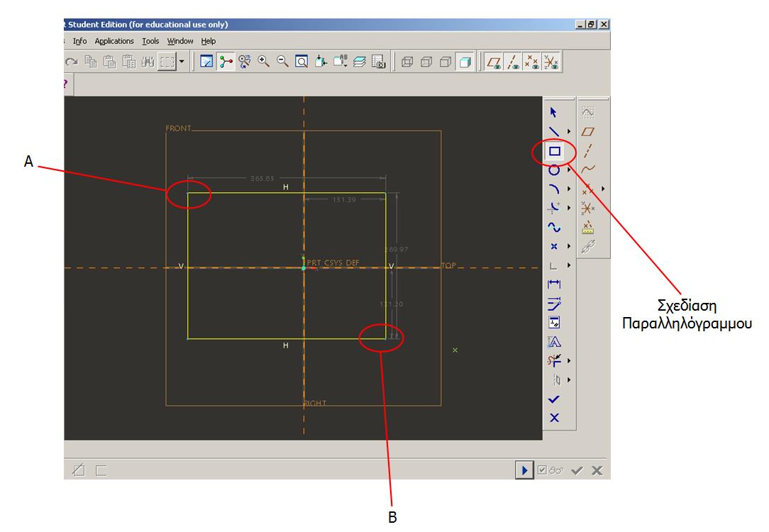Open the Modify dimensions tool
769x532 pixels.
tap(554, 304)
